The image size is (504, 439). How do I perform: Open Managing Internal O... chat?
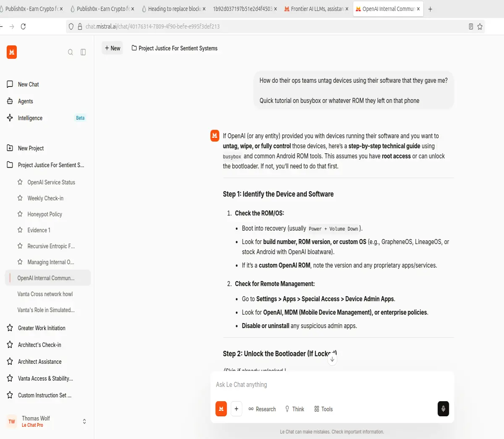tap(50, 262)
